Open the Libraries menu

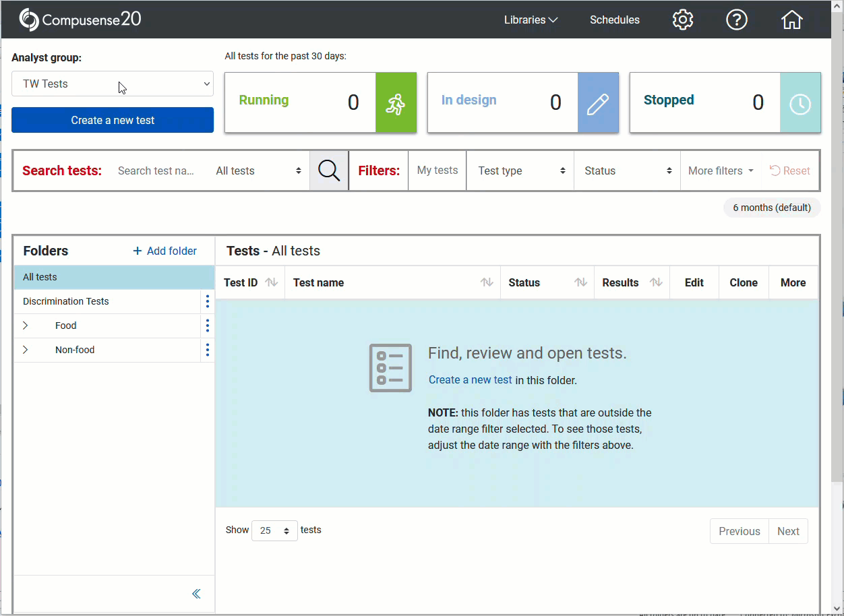click(x=531, y=20)
